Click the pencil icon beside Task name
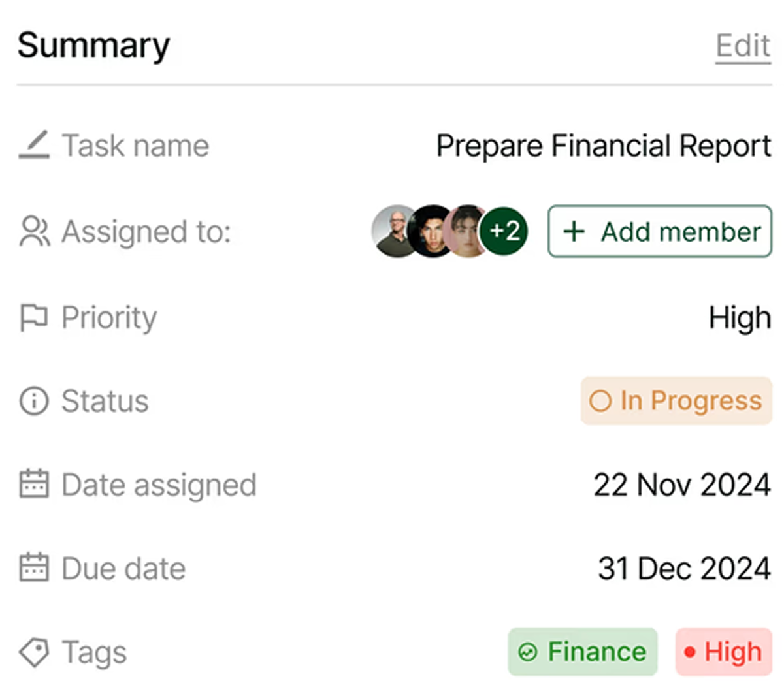784x700 pixels. 34,145
